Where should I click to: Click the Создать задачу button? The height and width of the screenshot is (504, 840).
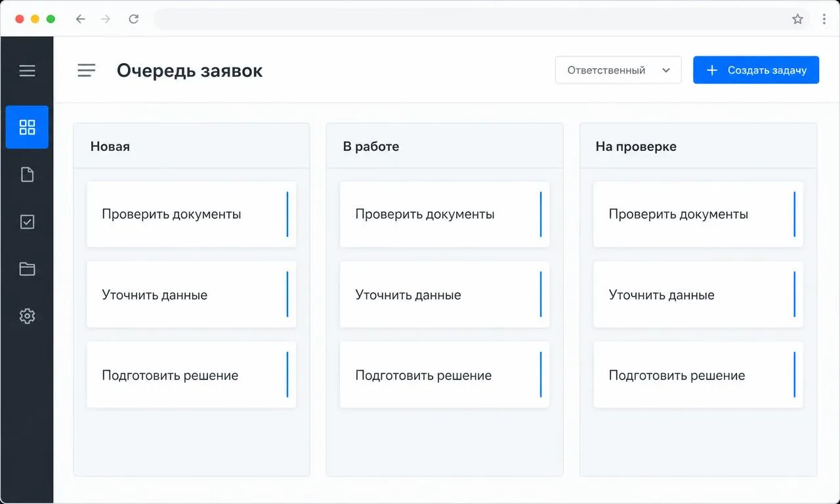(756, 70)
